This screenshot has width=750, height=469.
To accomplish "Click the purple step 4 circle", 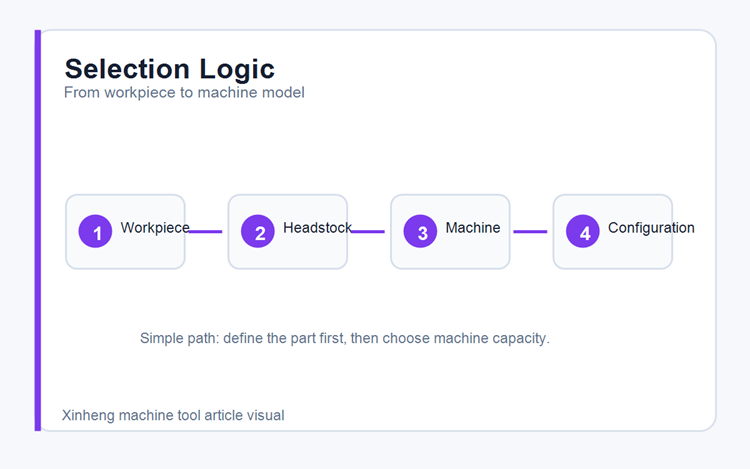I will (583, 231).
